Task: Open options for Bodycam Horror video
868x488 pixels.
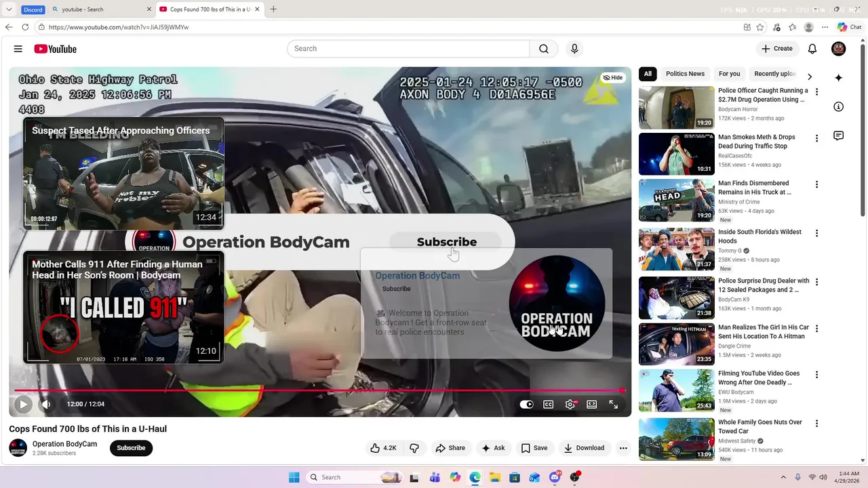Action: [x=816, y=91]
